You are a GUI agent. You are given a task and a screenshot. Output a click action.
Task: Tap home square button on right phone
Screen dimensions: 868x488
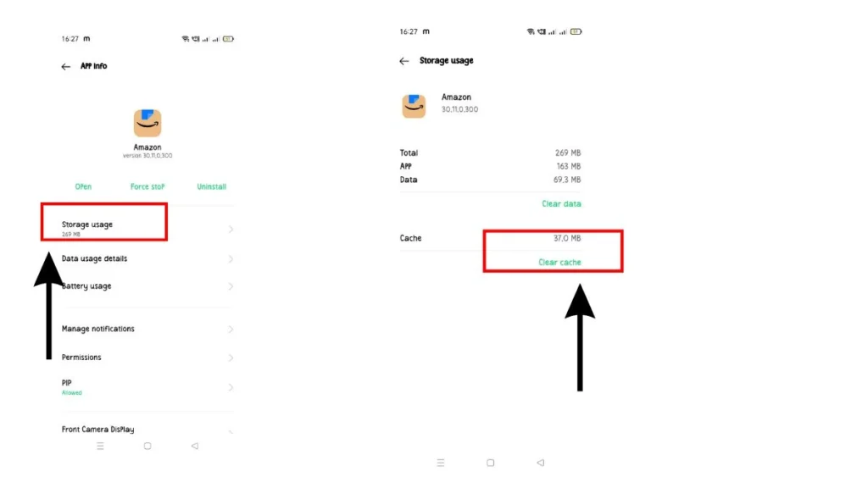click(491, 463)
